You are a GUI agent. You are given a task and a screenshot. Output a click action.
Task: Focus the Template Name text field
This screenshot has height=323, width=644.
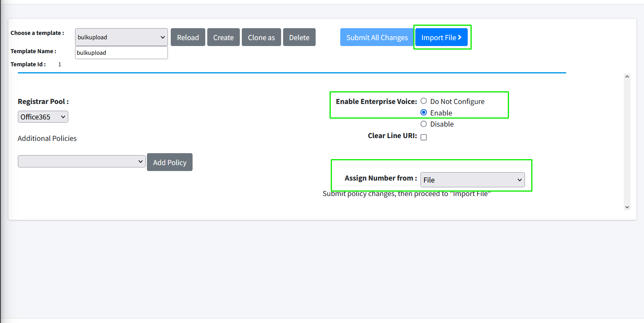coord(121,53)
